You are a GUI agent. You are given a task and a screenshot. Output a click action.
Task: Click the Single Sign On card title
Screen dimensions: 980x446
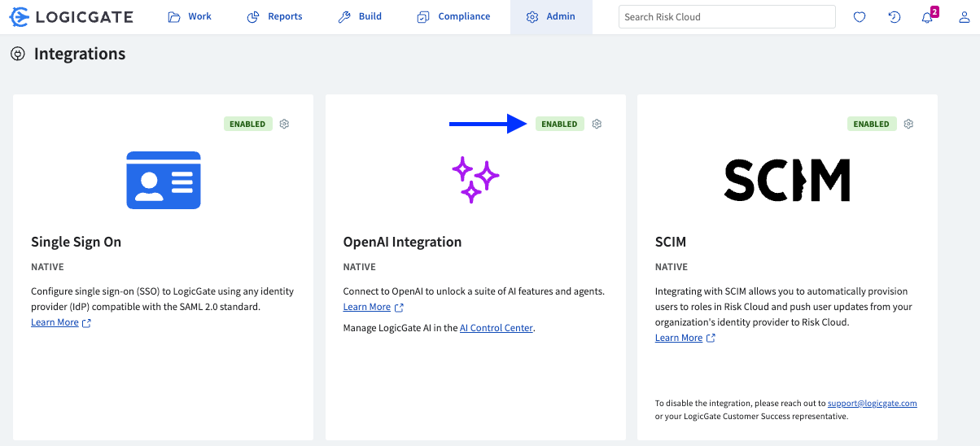coord(77,242)
